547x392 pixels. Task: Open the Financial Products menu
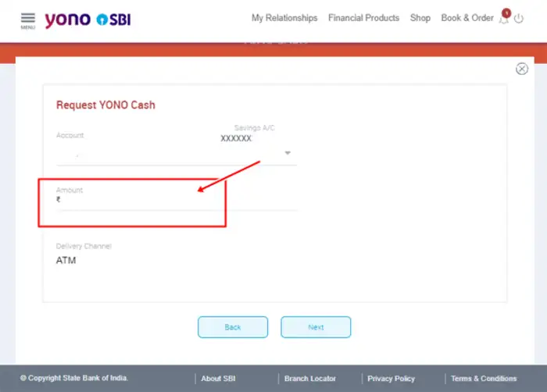click(363, 18)
